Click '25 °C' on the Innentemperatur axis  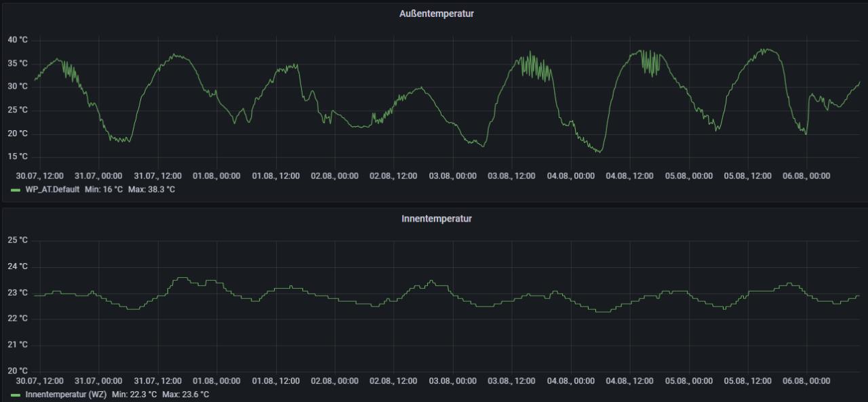click(x=18, y=241)
